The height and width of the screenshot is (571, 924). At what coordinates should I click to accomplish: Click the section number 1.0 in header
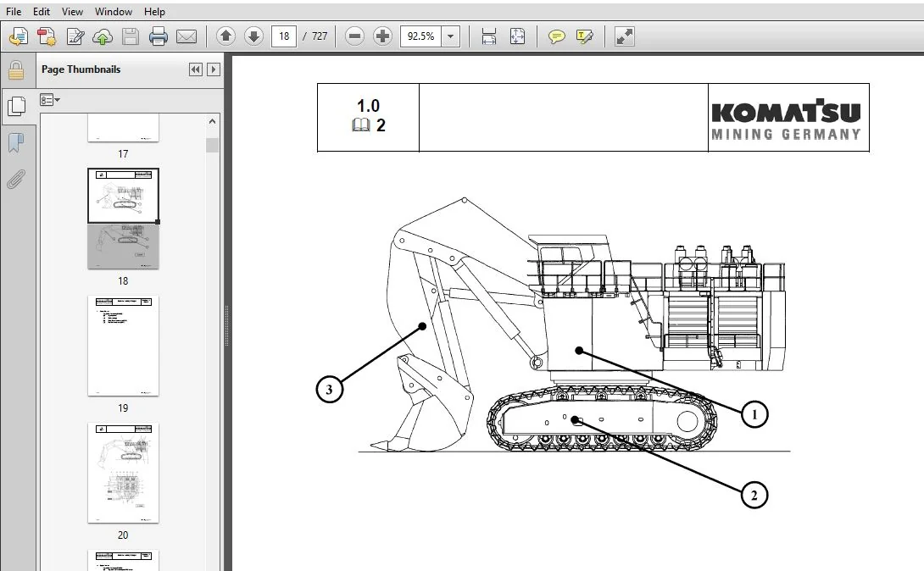(x=368, y=106)
